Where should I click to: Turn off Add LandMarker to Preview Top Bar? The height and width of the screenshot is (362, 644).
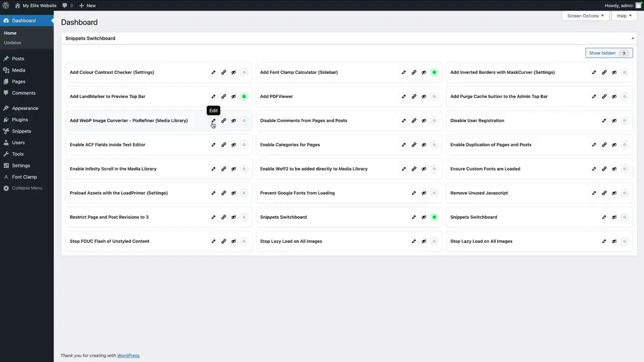[244, 97]
